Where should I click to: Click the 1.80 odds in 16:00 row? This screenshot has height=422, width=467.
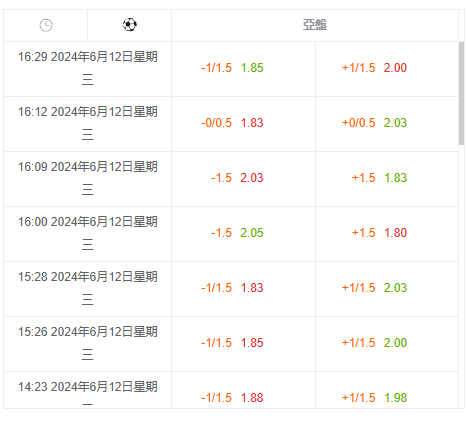coord(395,233)
